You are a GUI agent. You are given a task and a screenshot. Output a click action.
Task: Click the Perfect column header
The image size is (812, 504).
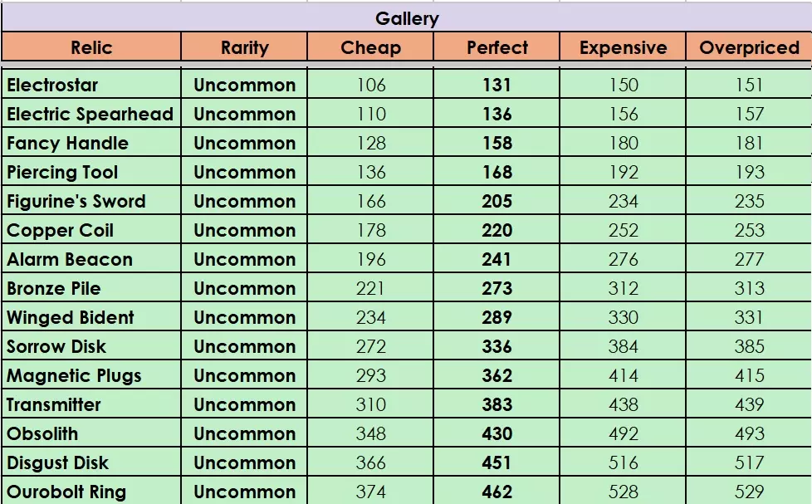click(x=496, y=47)
